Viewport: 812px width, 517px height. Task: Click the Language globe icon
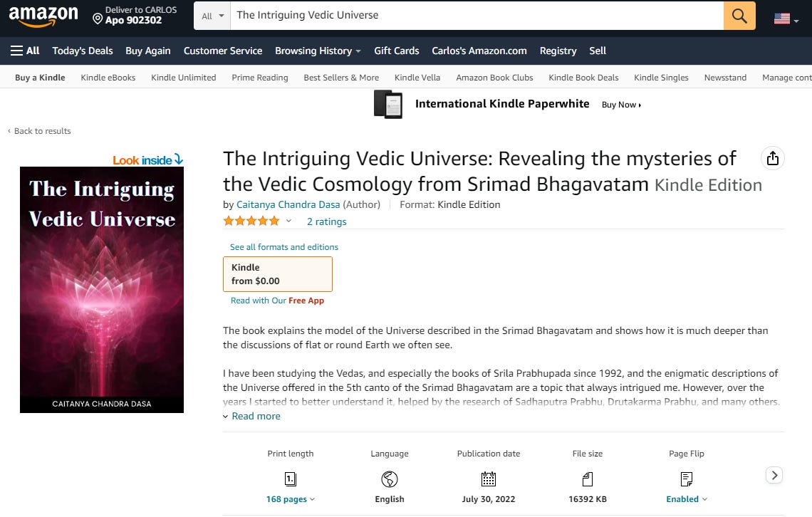pyautogui.click(x=390, y=479)
